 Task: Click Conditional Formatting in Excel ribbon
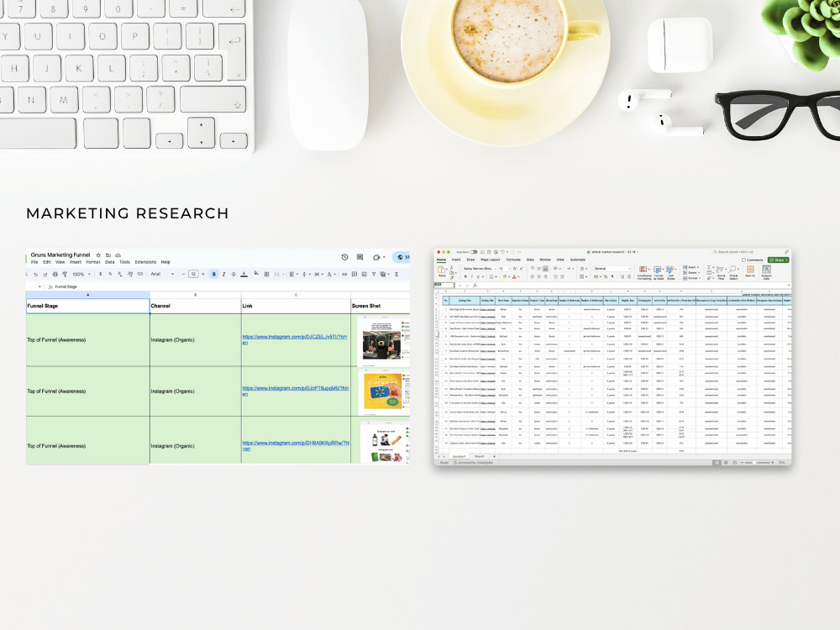pyautogui.click(x=644, y=273)
